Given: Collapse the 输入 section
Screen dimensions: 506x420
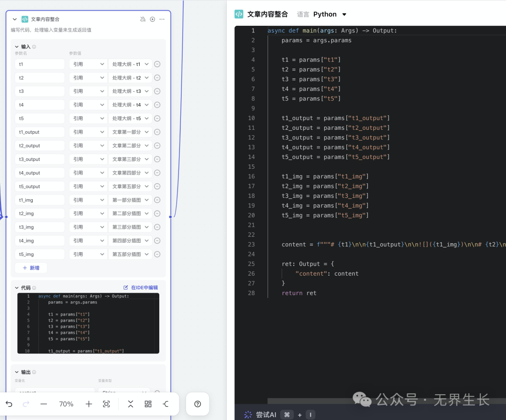Looking at the screenshot, I should (x=16, y=47).
